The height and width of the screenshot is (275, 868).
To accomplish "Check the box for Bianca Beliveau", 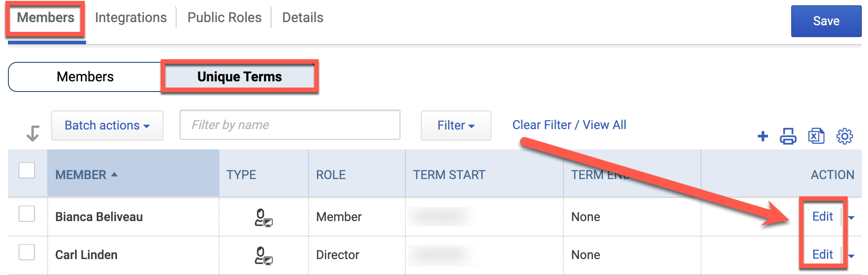I will click(x=27, y=214).
